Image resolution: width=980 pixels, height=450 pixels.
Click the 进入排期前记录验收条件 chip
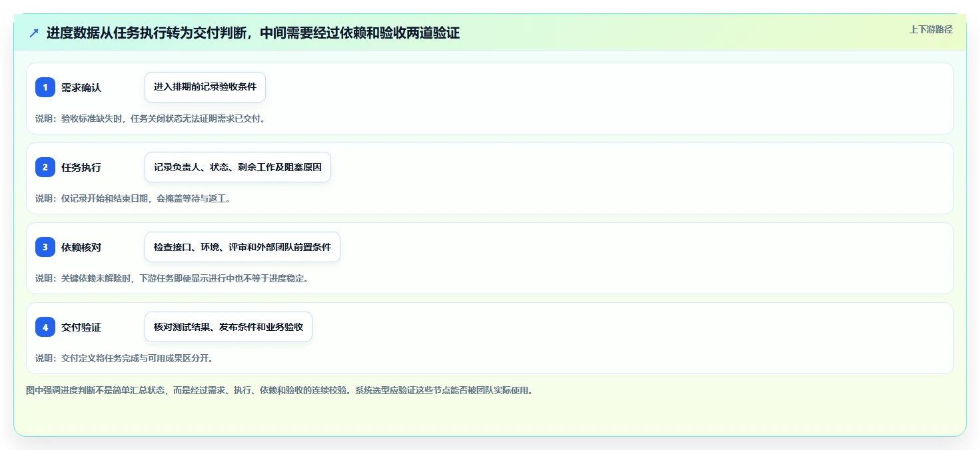click(205, 87)
